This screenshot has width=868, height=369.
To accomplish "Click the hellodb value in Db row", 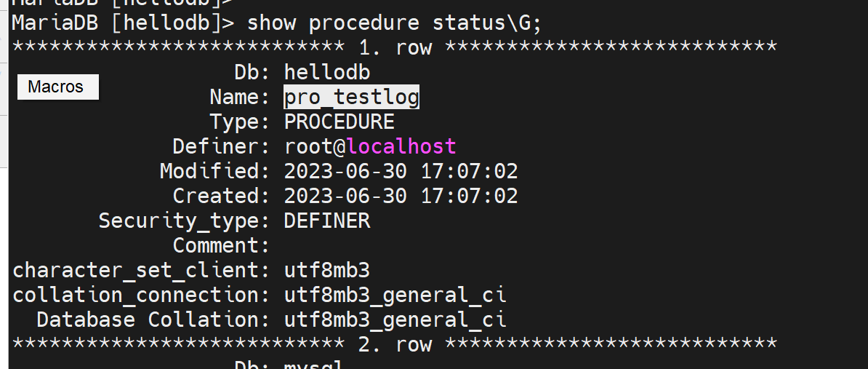I will tap(326, 73).
